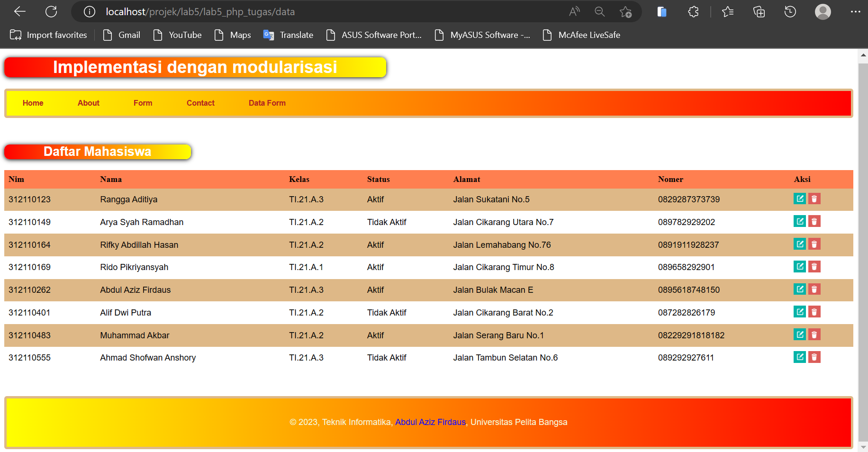Edit Abdul Aziz Firdaus's record
Screen dimensions: 868x452
(799, 289)
